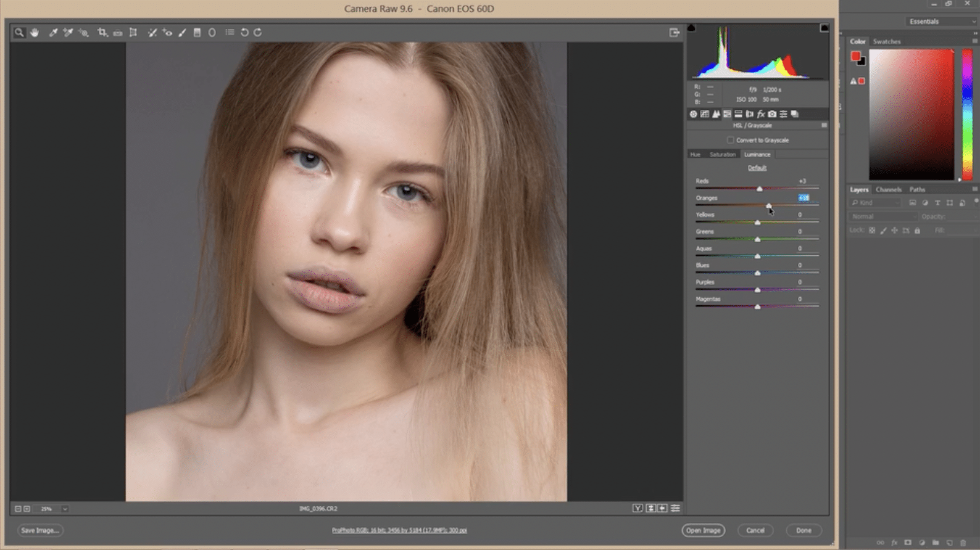Open Camera Raw preferences list icon

point(230,32)
